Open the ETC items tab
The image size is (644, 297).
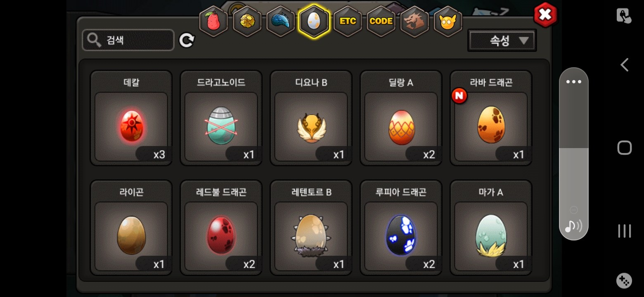click(348, 21)
